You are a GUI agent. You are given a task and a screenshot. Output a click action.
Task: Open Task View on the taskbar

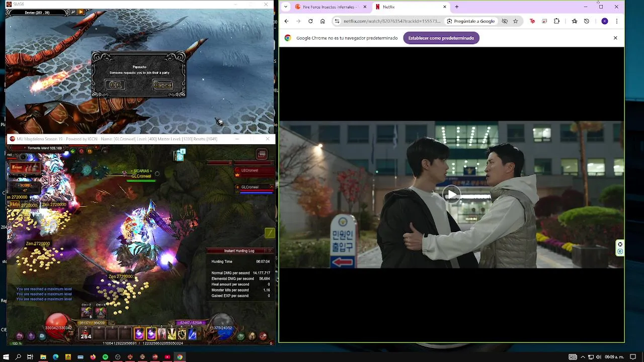coord(30,357)
